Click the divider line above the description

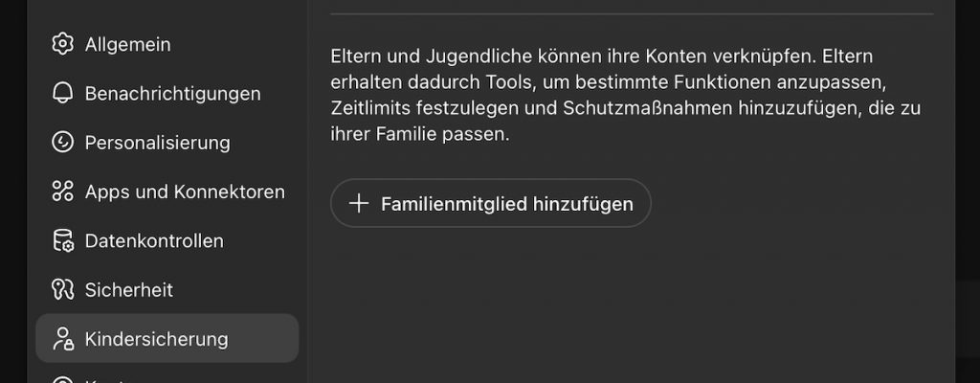tap(632, 14)
